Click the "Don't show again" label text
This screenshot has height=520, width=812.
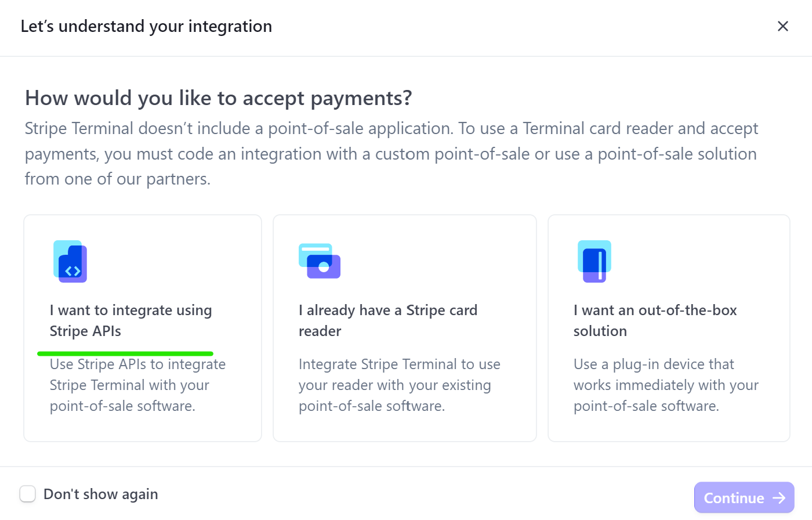[x=101, y=494]
